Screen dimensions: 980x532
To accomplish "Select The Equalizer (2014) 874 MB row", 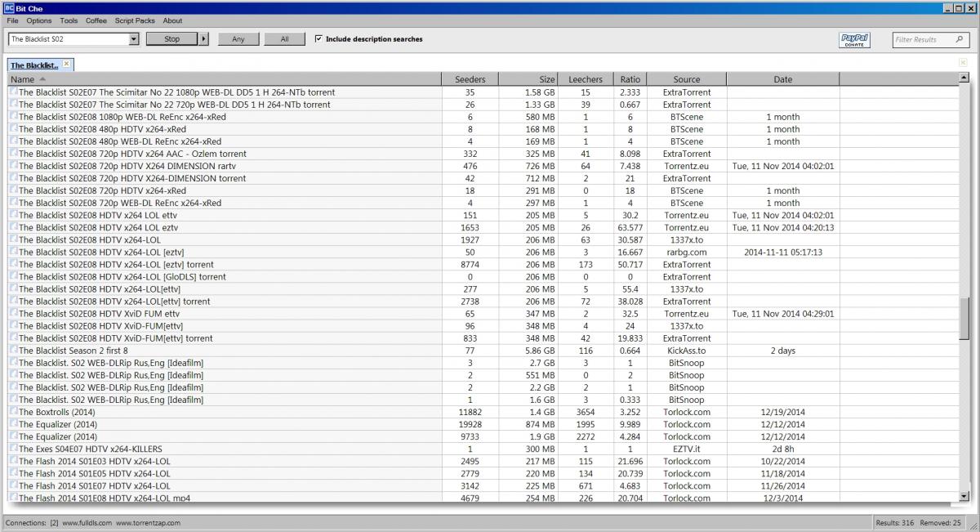I will coord(483,424).
